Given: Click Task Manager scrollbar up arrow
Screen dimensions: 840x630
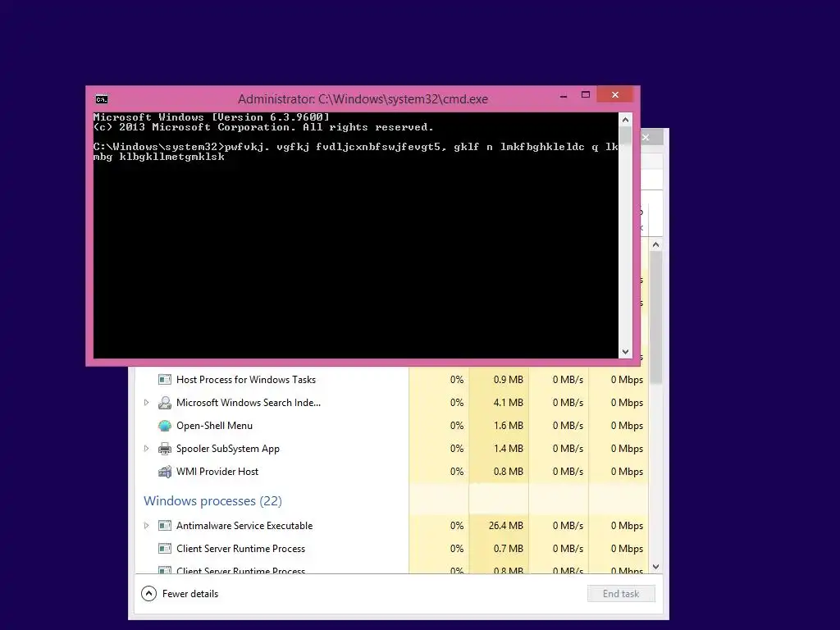Looking at the screenshot, I should 655,244.
